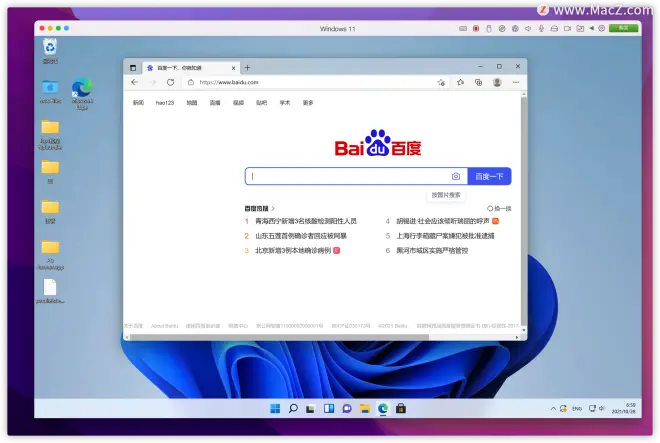Viewport: 660px width, 443px height.
Task: Open the USB device icon in Parallels toolbar
Action: (489, 29)
